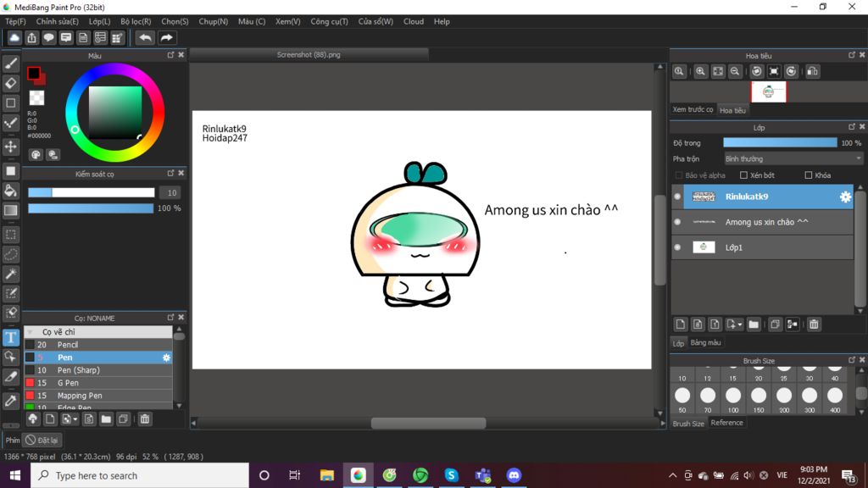The width and height of the screenshot is (868, 488).
Task: Enable the Khóa lock checkbox
Action: [808, 175]
